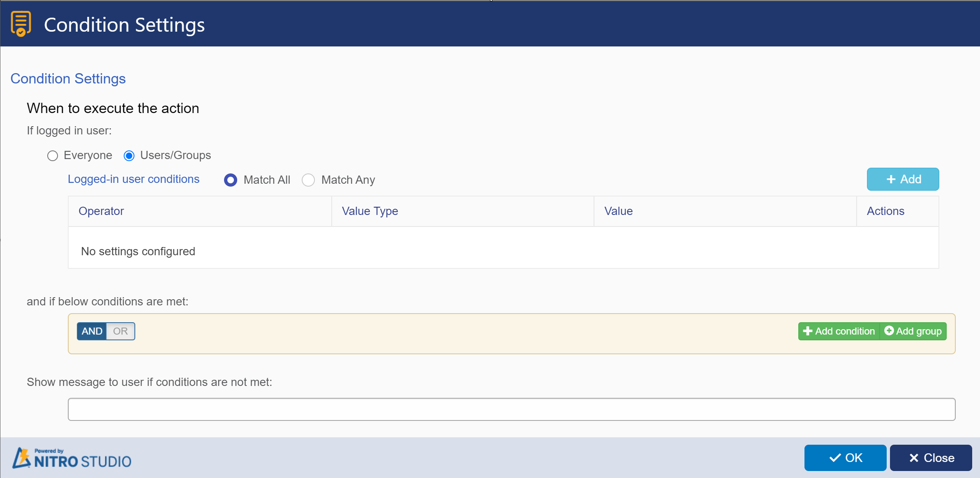Click the Operator column header

click(102, 211)
